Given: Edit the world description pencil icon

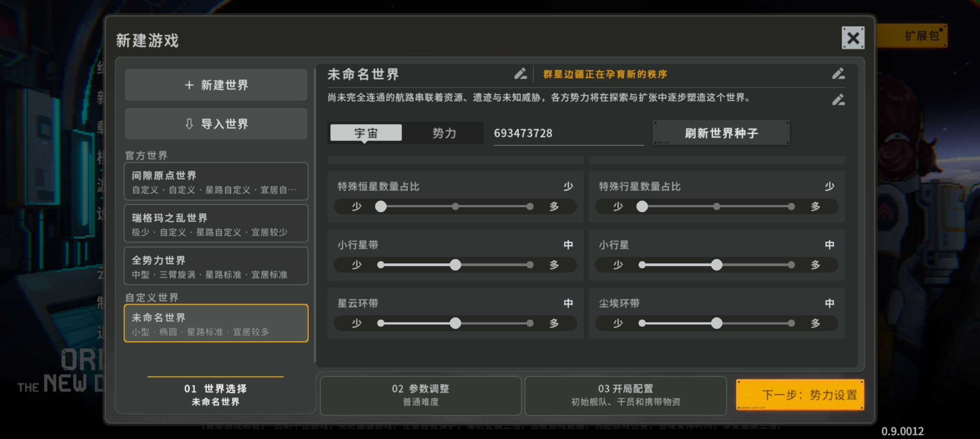Looking at the screenshot, I should (838, 100).
